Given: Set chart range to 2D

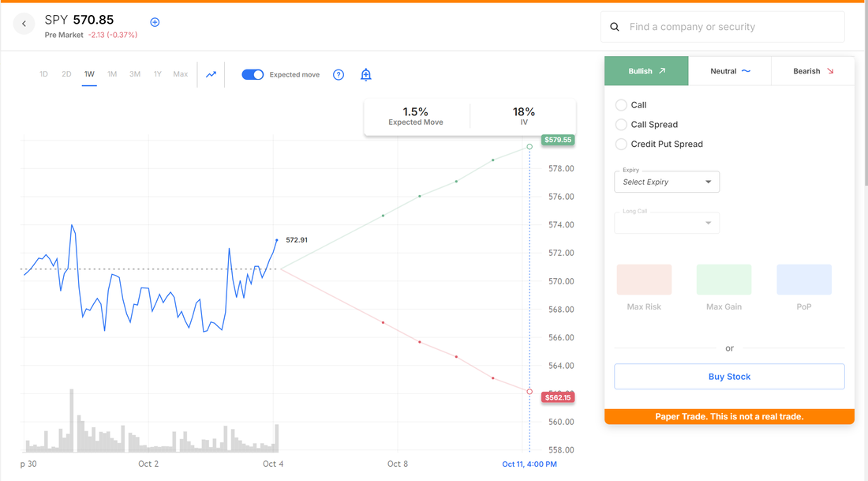Looking at the screenshot, I should point(66,74).
